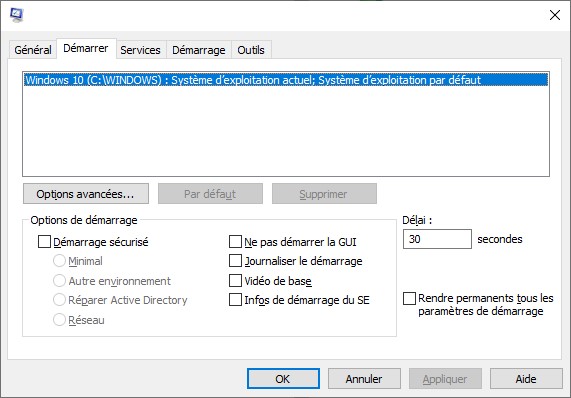The image size is (571, 398).
Task: Select the Windows 10 (C:\WINDOWS) boot entry
Action: pyautogui.click(x=286, y=80)
